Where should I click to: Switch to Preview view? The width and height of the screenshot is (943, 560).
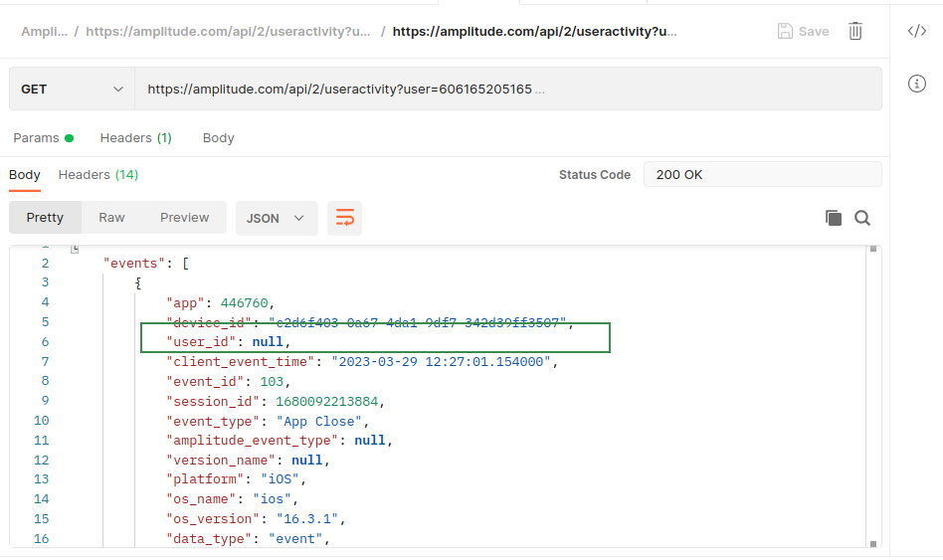(185, 217)
